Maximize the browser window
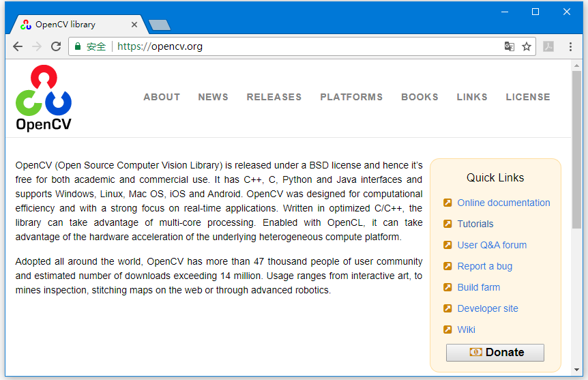This screenshot has height=380, width=588. click(x=535, y=12)
